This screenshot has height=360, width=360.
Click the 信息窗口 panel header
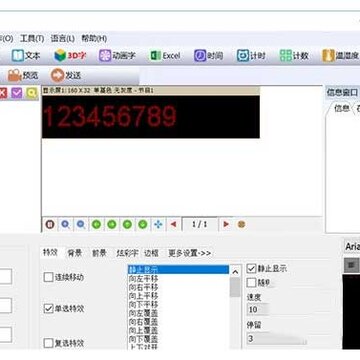tap(343, 92)
